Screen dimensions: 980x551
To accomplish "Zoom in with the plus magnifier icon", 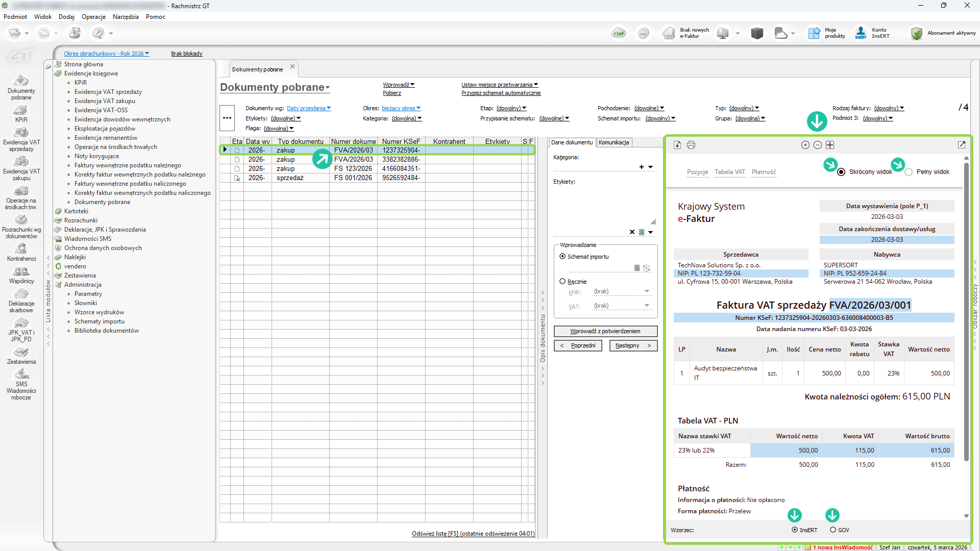I will pyautogui.click(x=805, y=145).
